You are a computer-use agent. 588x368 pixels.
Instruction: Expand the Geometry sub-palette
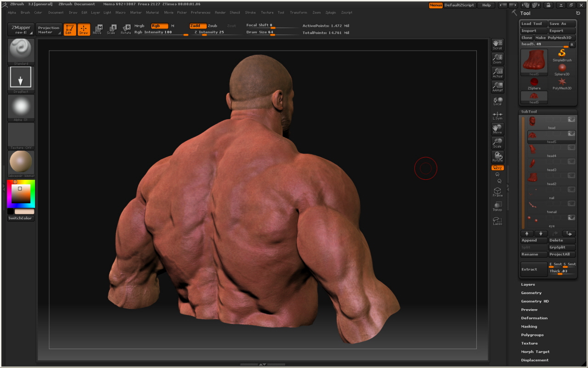(531, 293)
